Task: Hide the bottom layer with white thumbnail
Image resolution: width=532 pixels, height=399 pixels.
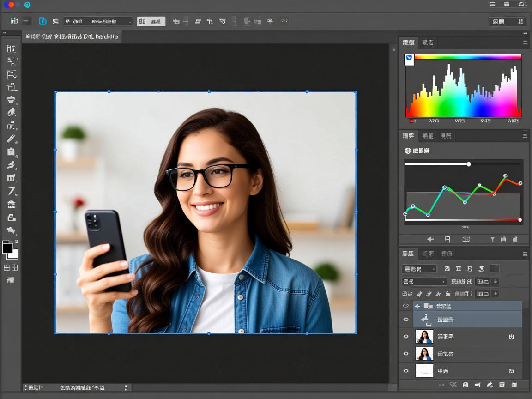Action: click(x=406, y=370)
